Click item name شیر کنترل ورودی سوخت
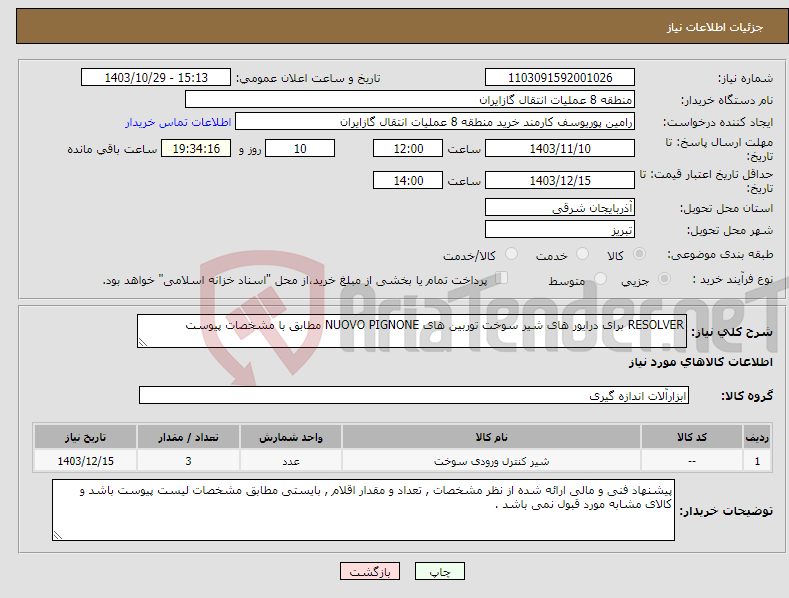789x598 pixels. click(x=491, y=461)
